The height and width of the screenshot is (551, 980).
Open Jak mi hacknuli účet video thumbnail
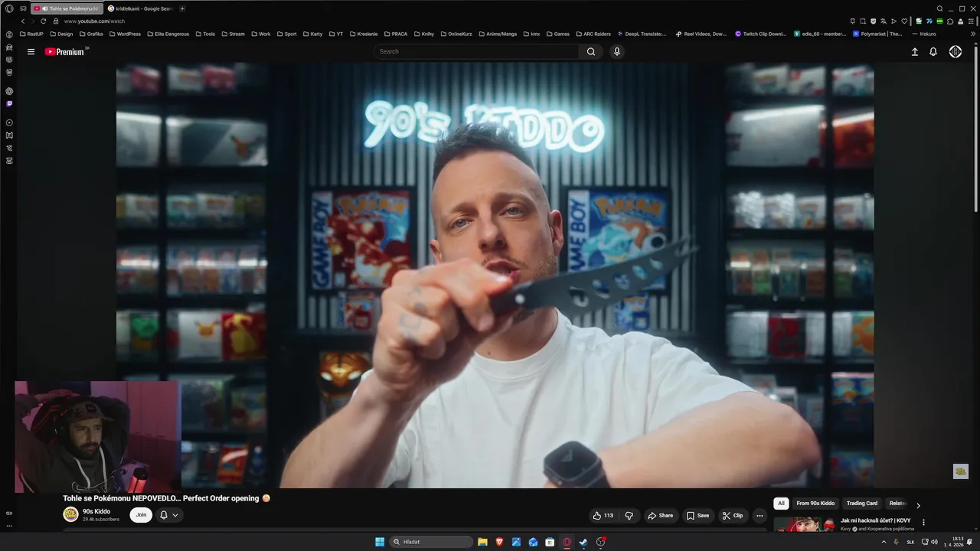805,525
